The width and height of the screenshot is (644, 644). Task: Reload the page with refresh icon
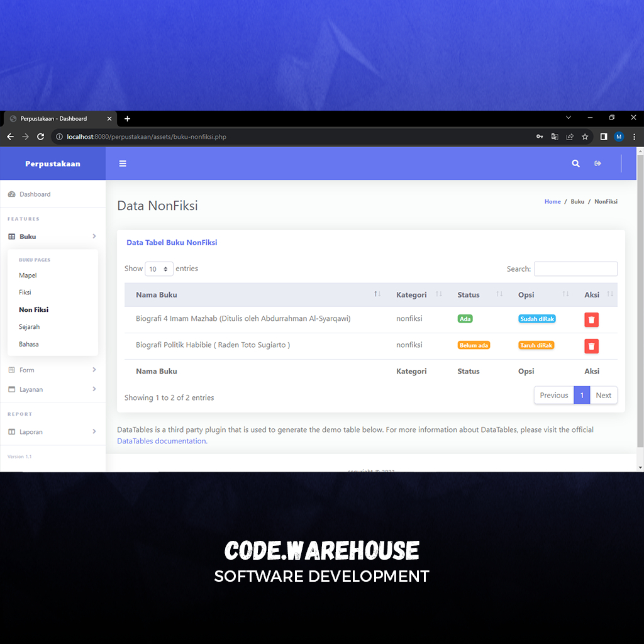(41, 136)
